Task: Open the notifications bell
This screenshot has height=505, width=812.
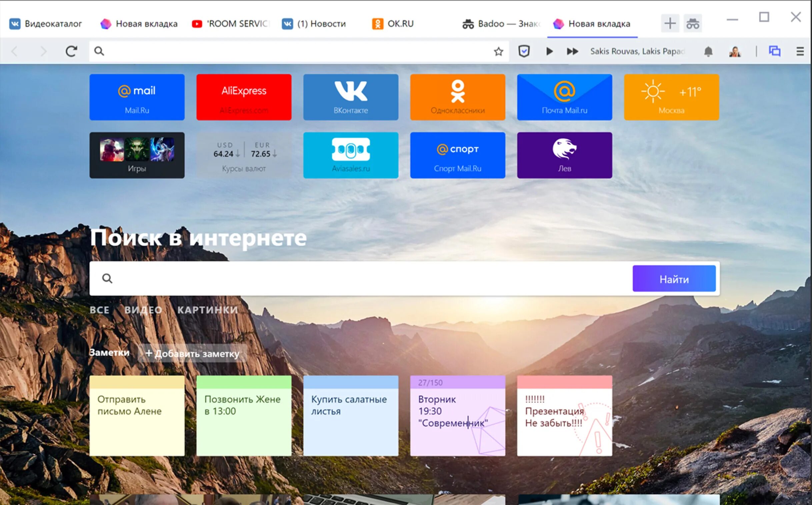Action: (x=708, y=51)
